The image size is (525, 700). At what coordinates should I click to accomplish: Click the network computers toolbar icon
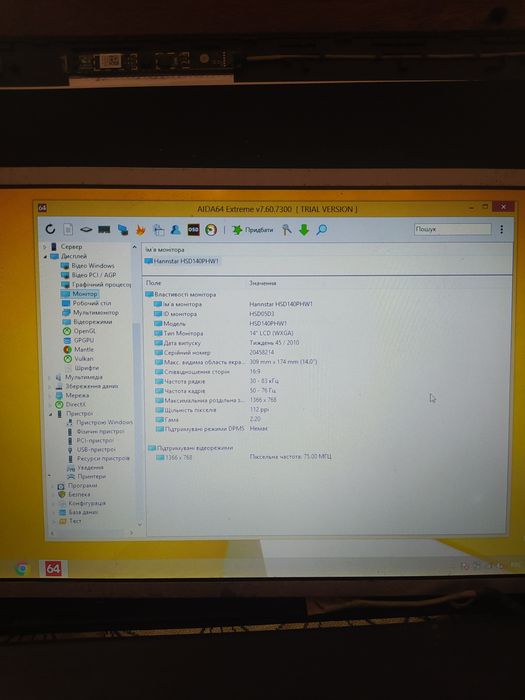coord(123,229)
